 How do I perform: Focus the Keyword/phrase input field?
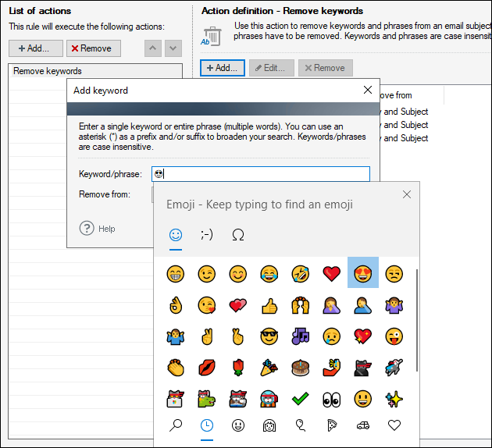pyautogui.click(x=261, y=174)
